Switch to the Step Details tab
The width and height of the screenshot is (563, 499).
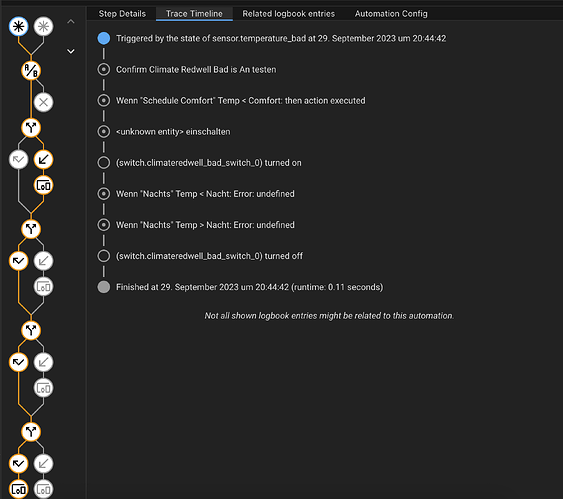[x=122, y=14]
